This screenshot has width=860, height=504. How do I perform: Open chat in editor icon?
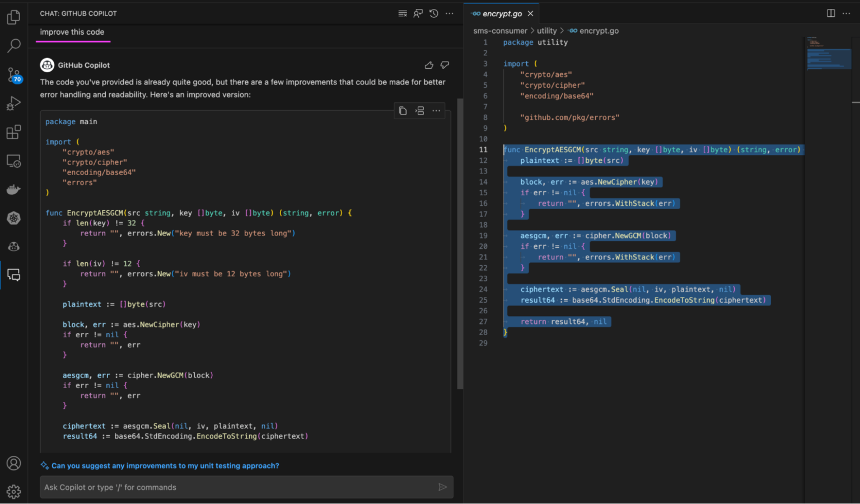pyautogui.click(x=418, y=13)
